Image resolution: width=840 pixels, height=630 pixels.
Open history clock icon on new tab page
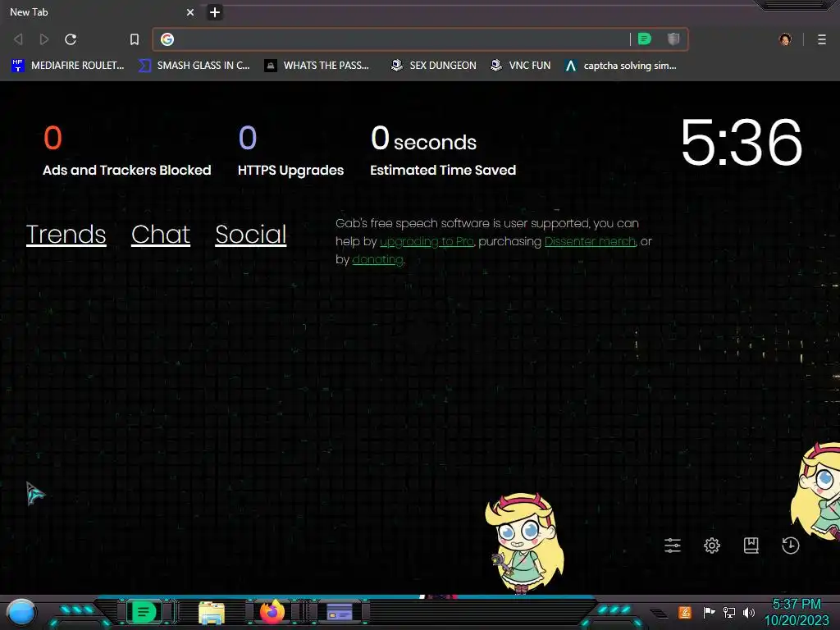click(x=791, y=546)
